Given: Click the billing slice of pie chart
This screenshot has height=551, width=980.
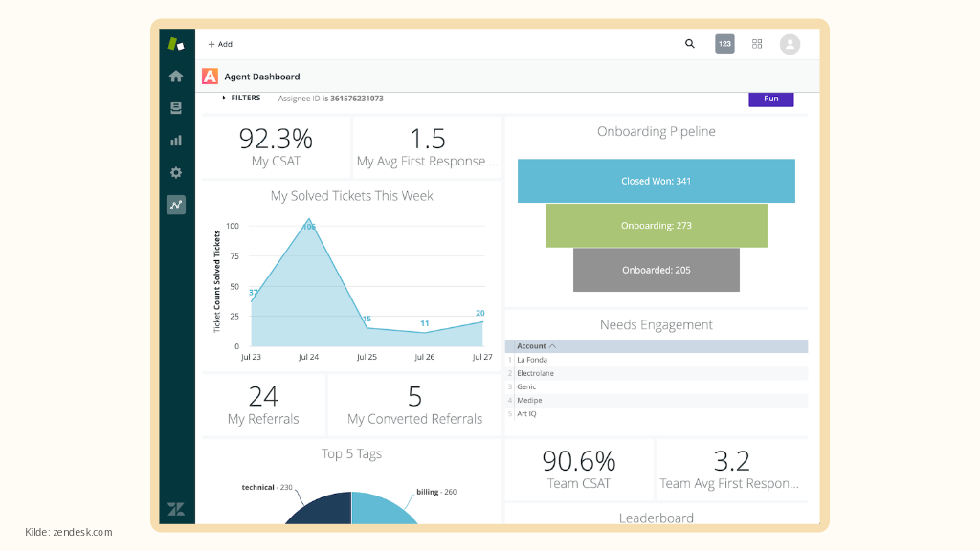Looking at the screenshot, I should tap(383, 512).
